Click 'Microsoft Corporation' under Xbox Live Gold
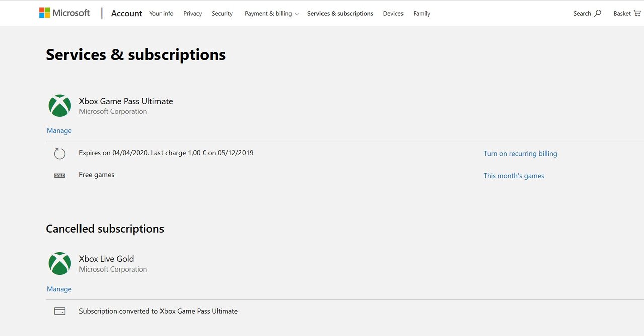The width and height of the screenshot is (644, 336). pos(113,269)
